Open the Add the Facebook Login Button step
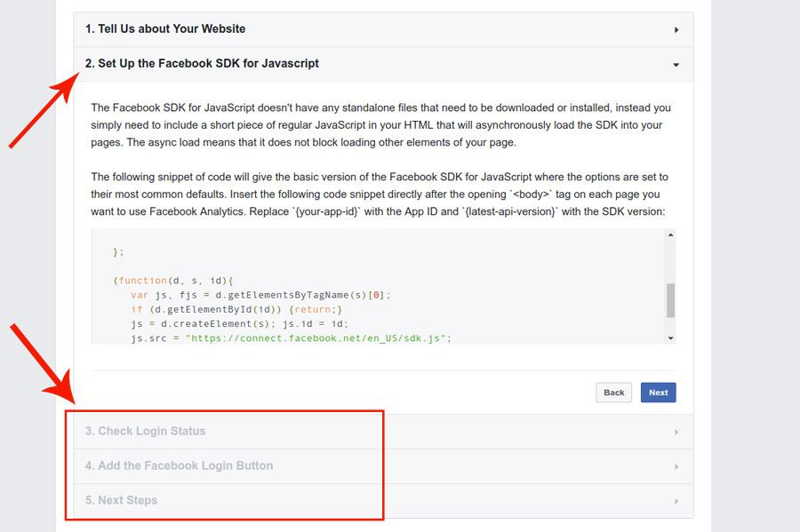 click(x=179, y=465)
